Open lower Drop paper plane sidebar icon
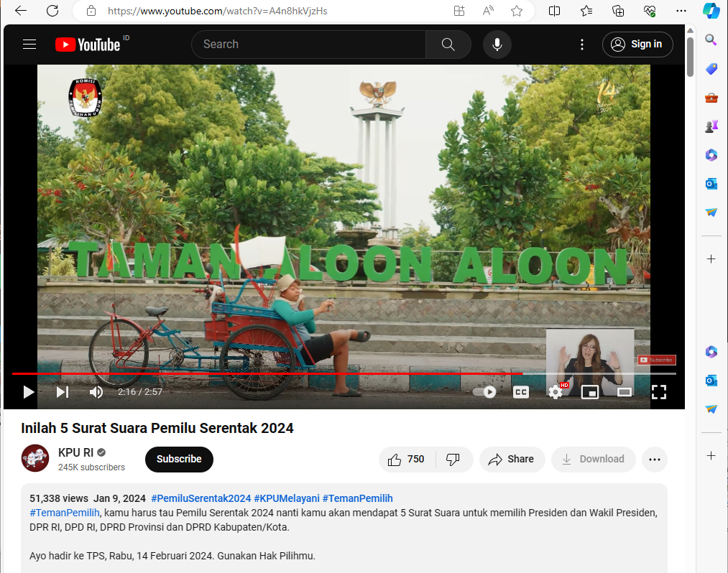The width and height of the screenshot is (728, 573). (x=711, y=409)
